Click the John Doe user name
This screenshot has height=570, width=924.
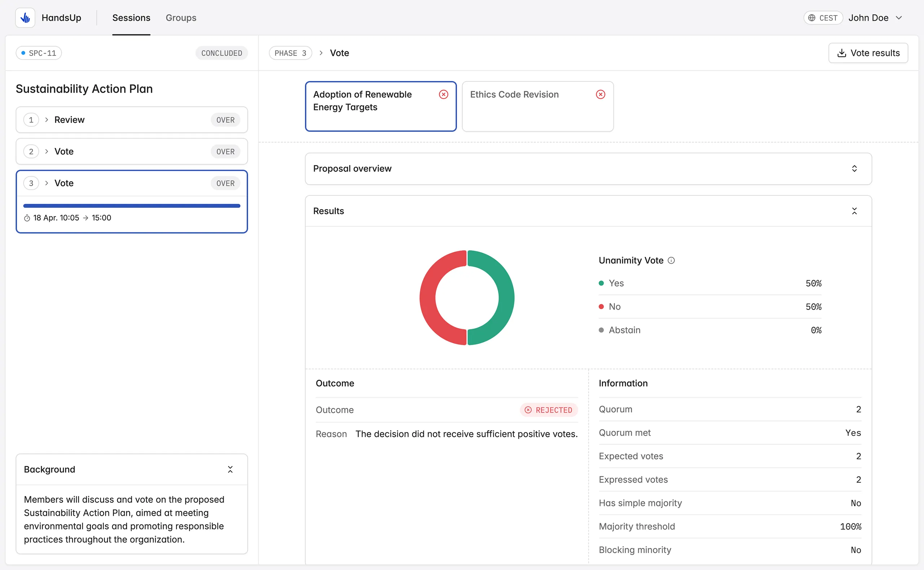[868, 18]
